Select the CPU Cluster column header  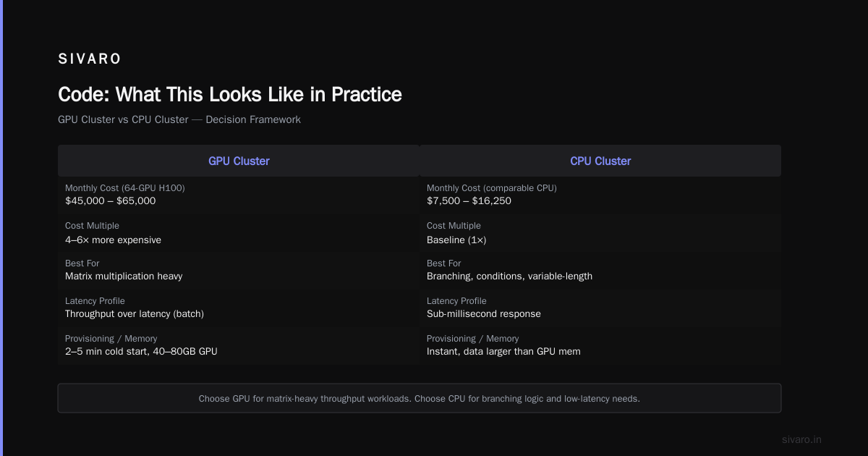600,161
